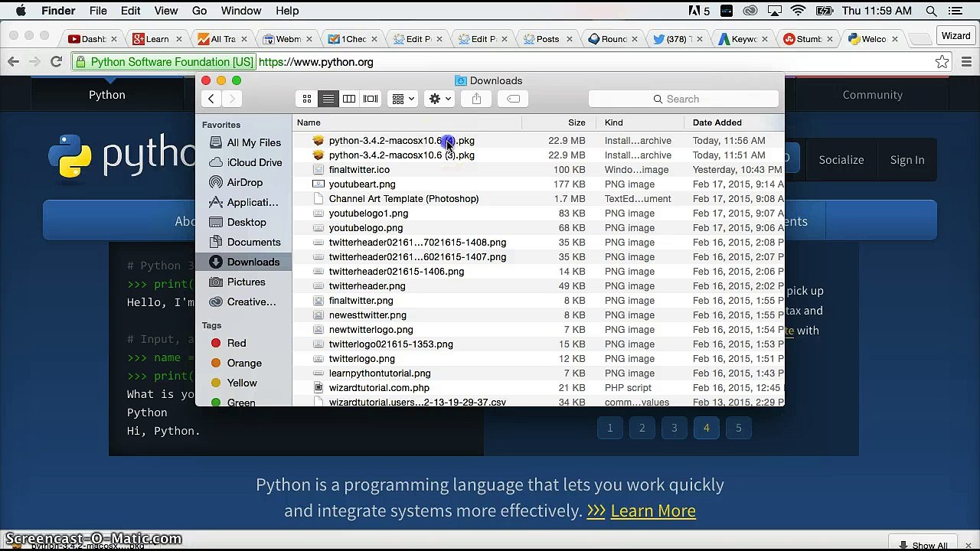Click the Finder search field
980x551 pixels.
pyautogui.click(x=683, y=99)
